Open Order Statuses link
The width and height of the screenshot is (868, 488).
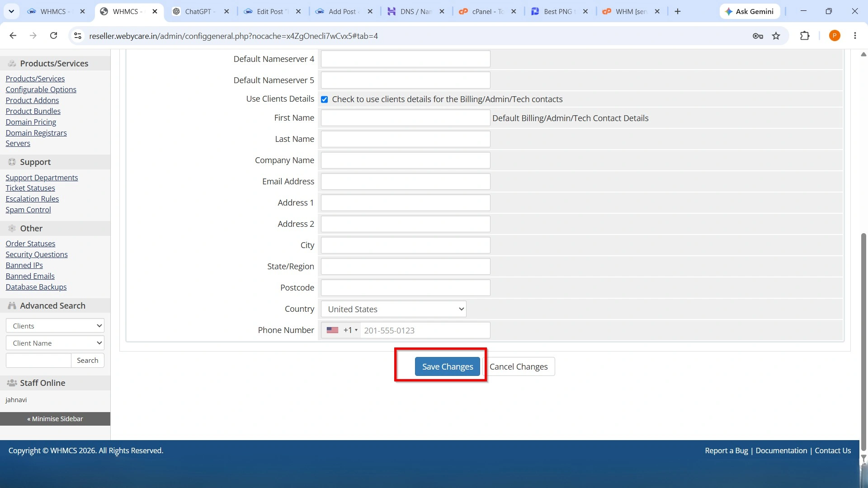30,244
